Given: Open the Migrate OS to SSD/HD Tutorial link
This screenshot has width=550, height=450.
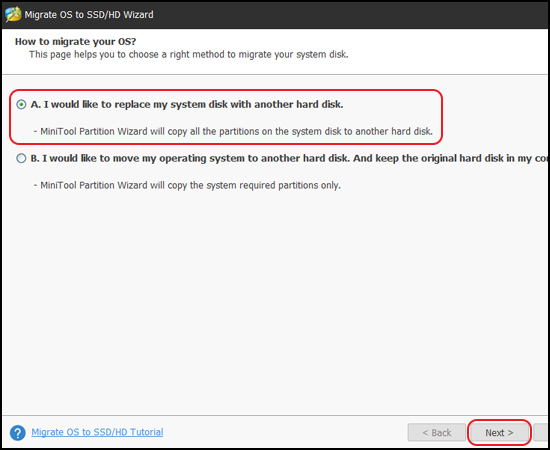Looking at the screenshot, I should [x=97, y=432].
